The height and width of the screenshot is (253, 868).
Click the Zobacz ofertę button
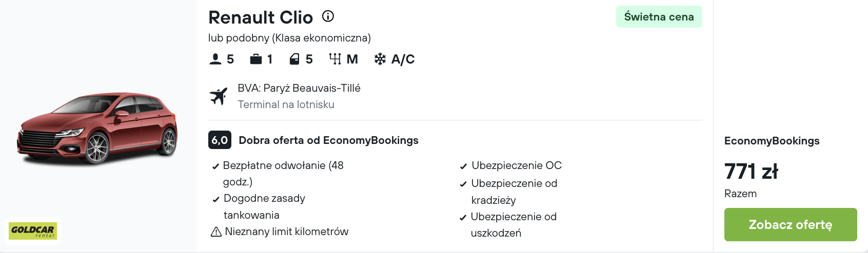(x=791, y=224)
